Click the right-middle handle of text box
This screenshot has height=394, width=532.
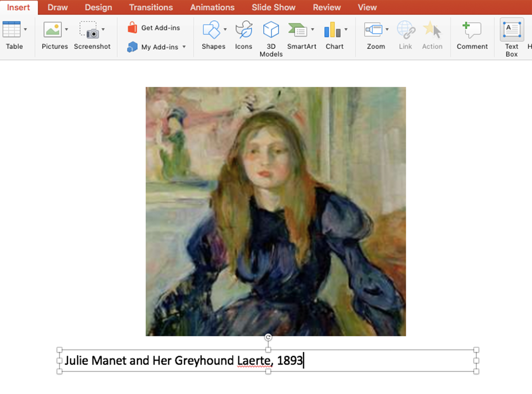(476, 361)
